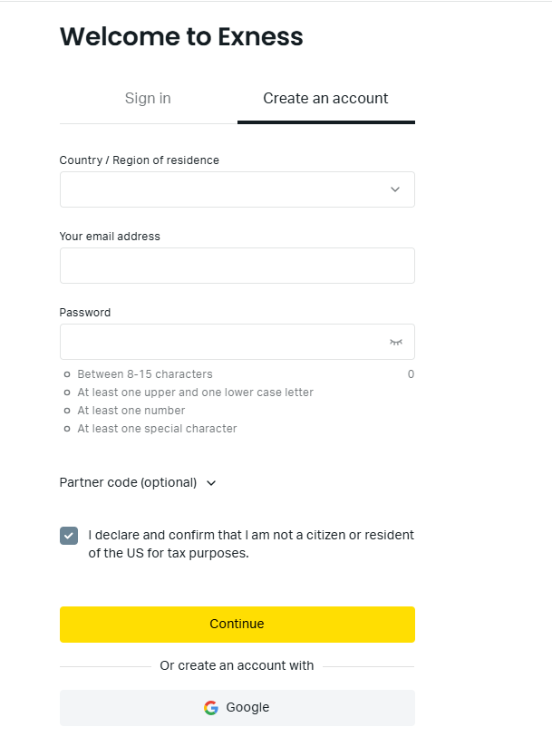Viewport: 552px width, 756px height.
Task: Click the Google logo icon
Action: pos(211,708)
